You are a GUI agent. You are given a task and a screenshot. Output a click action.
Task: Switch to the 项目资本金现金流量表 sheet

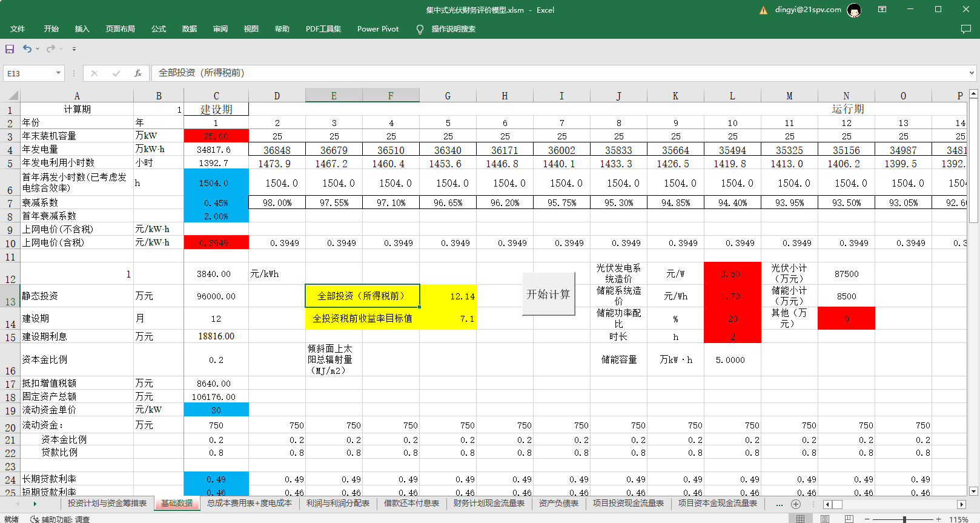[718, 504]
